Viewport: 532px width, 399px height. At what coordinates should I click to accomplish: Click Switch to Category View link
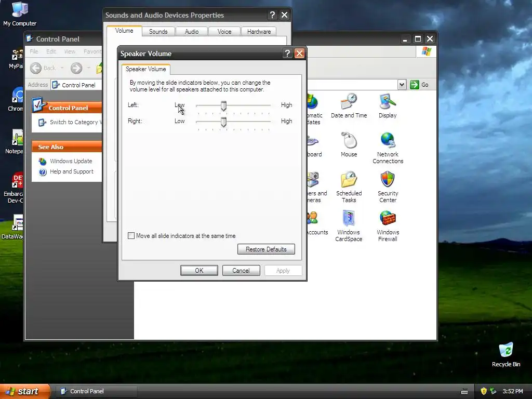(x=75, y=122)
